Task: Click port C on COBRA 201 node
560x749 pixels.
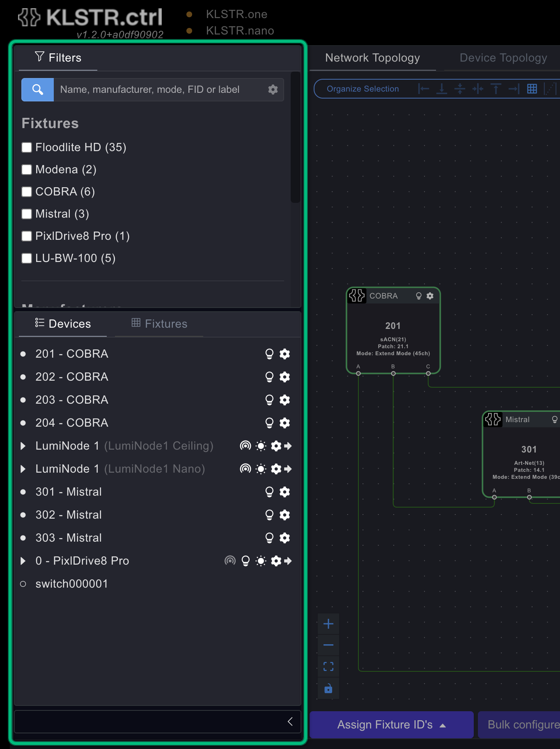Action: click(x=428, y=373)
